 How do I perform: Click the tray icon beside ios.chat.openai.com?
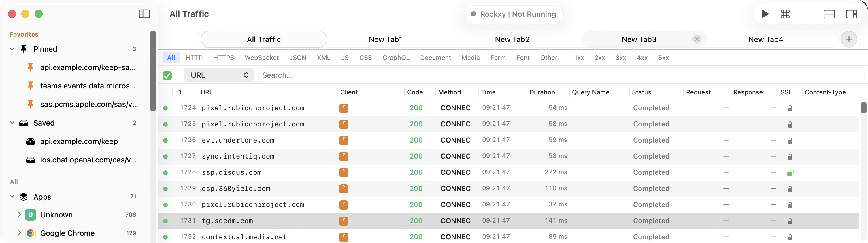31,160
